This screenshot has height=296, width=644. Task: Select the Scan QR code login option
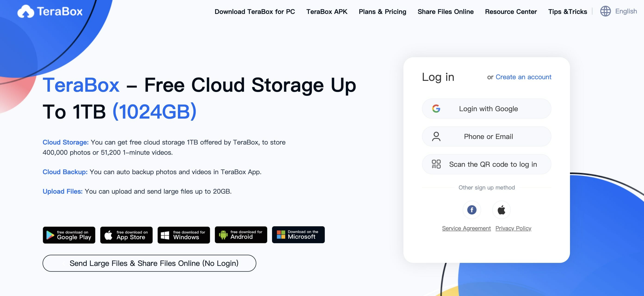click(x=486, y=164)
